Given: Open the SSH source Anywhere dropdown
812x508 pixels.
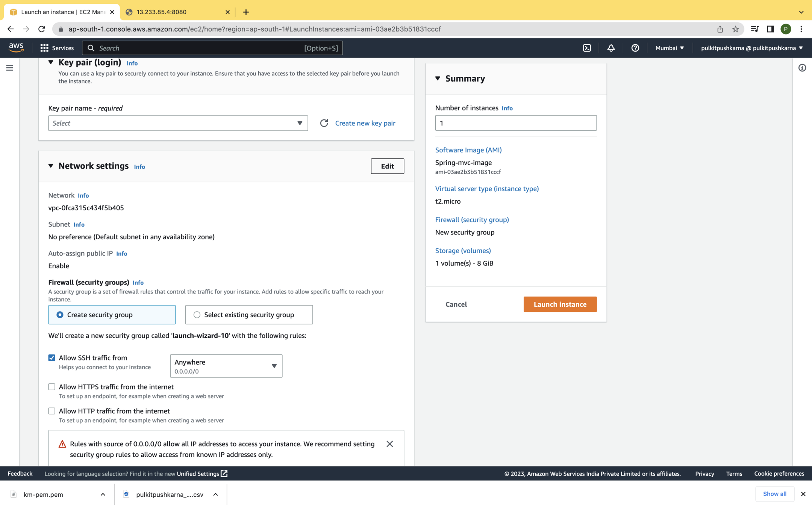Looking at the screenshot, I should 226,366.
